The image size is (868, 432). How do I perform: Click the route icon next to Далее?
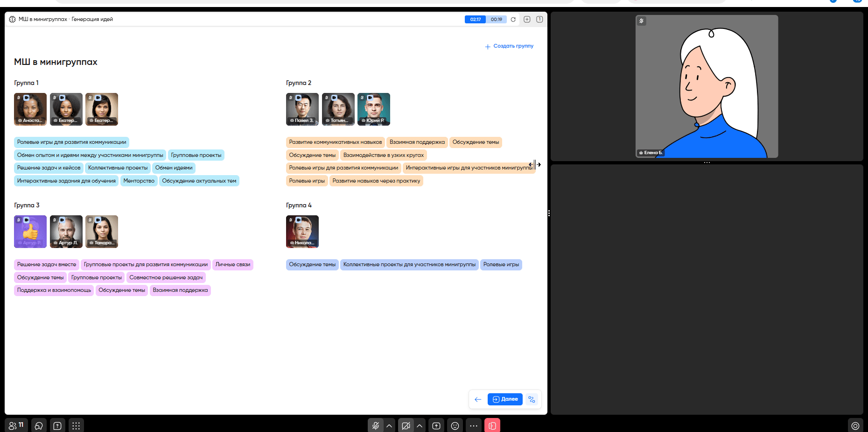532,399
